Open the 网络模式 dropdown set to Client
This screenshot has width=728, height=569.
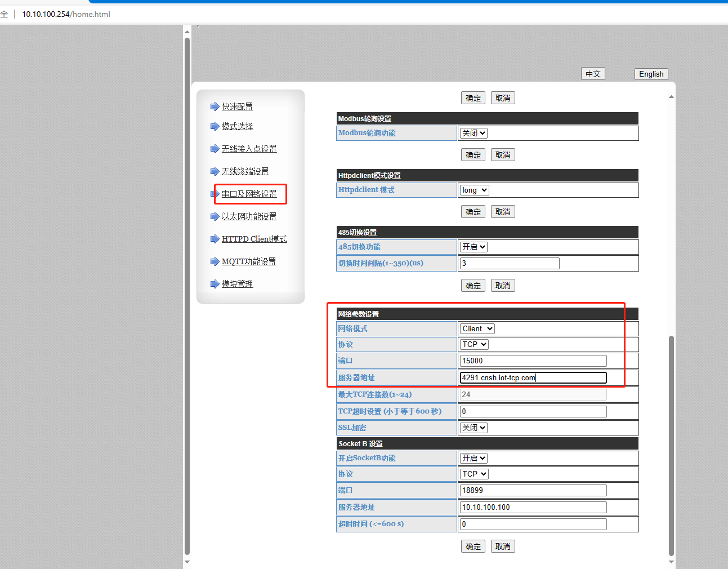477,329
